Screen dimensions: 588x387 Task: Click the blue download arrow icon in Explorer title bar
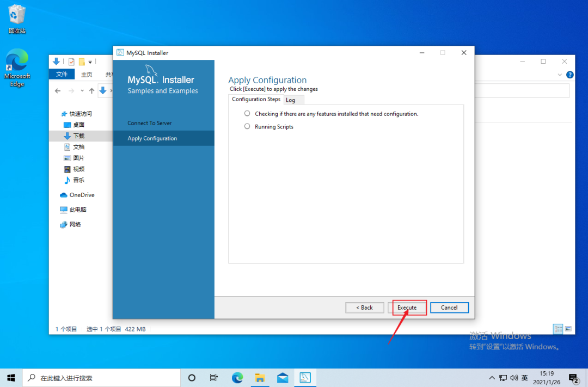pyautogui.click(x=56, y=61)
